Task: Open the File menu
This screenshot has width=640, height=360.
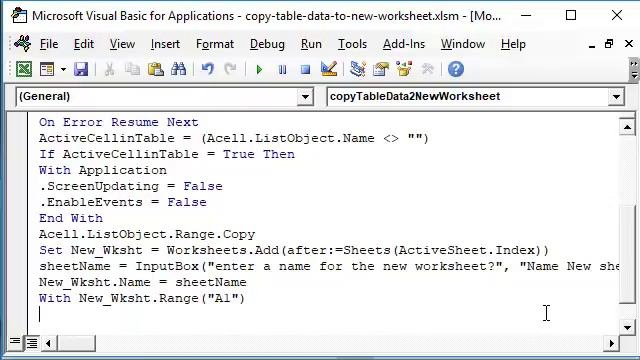Action: click(49, 44)
